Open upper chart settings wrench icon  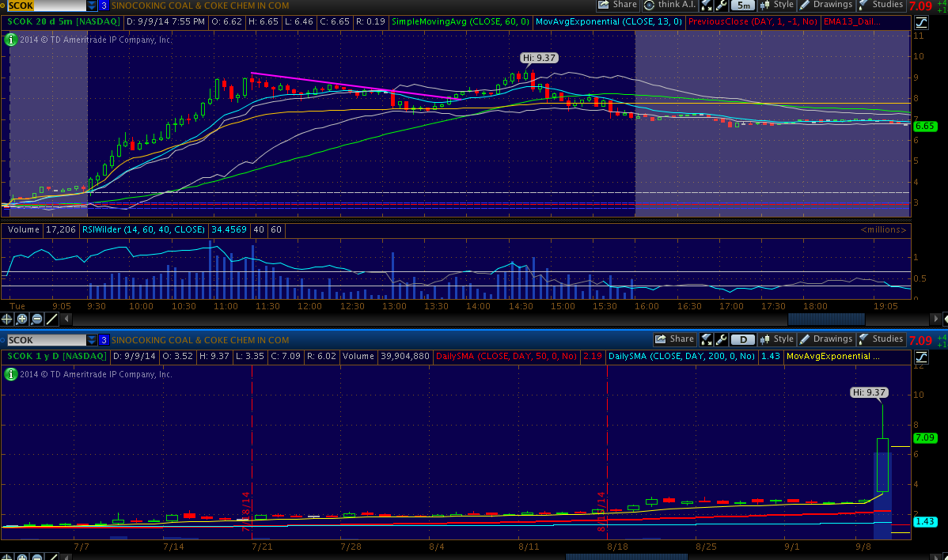point(722,5)
